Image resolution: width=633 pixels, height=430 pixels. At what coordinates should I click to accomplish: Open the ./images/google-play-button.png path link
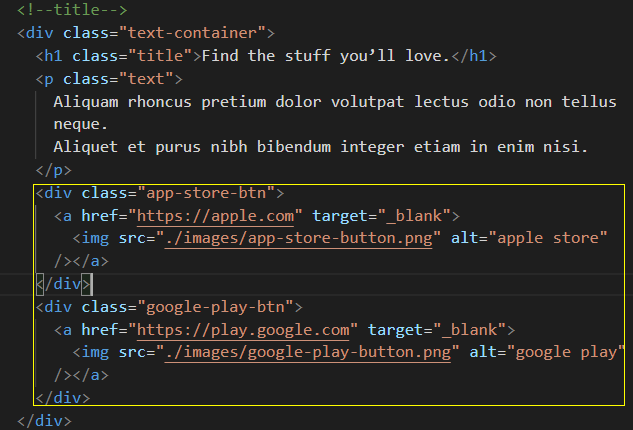click(x=308, y=352)
